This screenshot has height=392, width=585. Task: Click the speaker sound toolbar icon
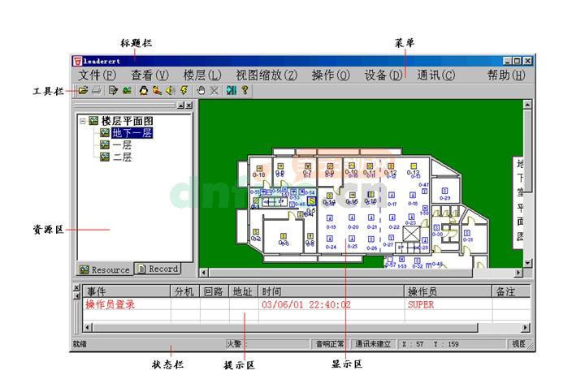pyautogui.click(x=170, y=91)
